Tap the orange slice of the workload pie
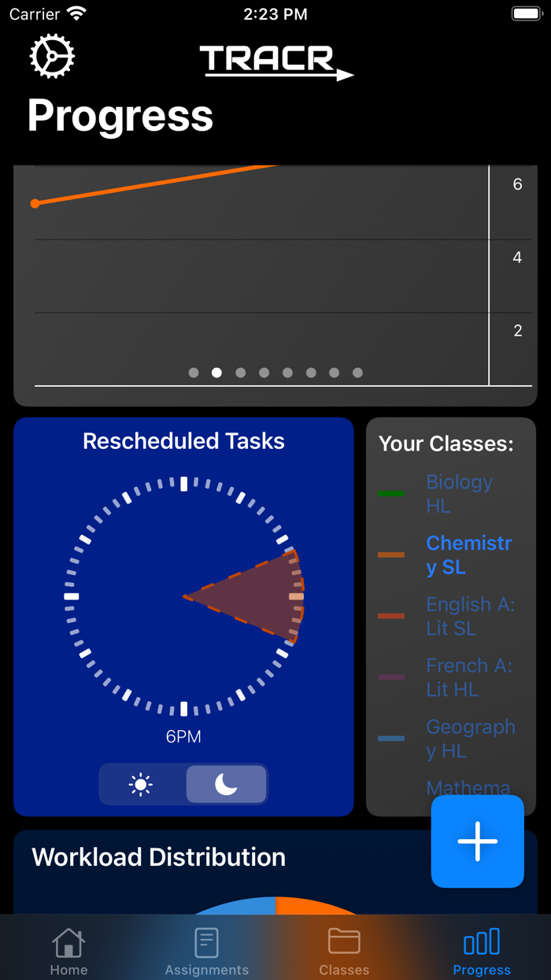 (x=307, y=906)
